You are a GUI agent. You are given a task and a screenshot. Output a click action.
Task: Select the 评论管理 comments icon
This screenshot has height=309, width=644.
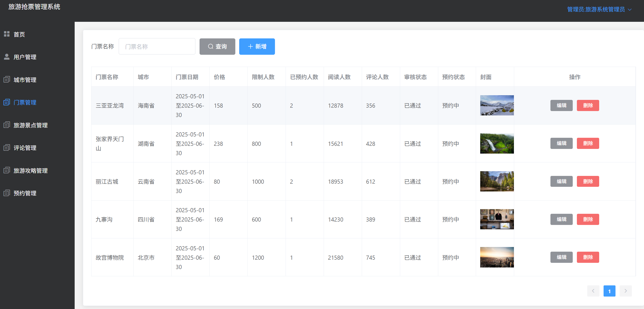click(7, 148)
